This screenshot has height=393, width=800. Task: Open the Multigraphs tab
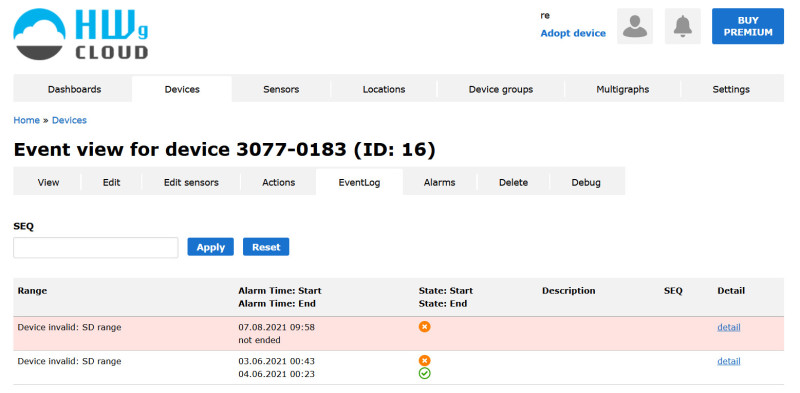coord(622,89)
